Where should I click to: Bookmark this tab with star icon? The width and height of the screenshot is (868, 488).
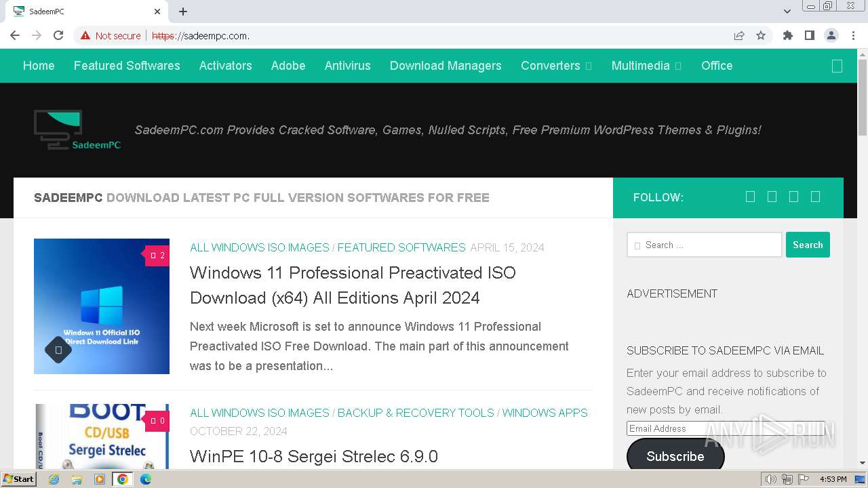pos(761,35)
